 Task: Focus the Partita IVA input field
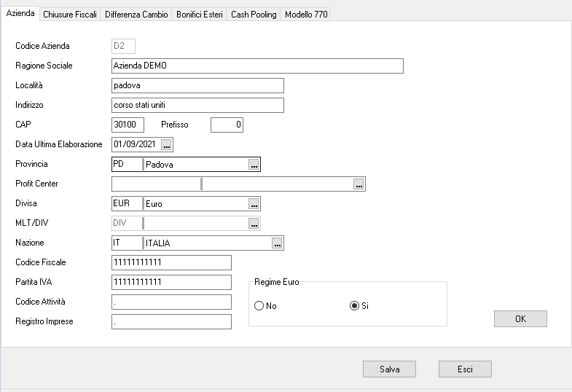pos(171,283)
